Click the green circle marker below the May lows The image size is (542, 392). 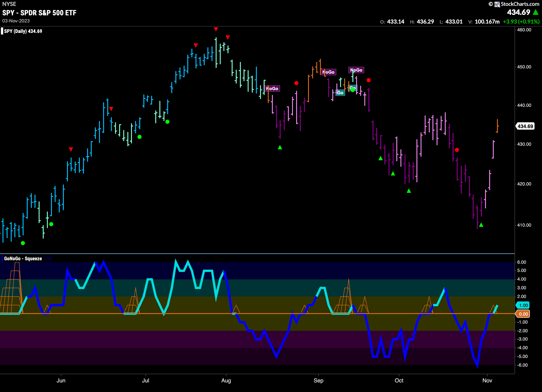(23, 243)
